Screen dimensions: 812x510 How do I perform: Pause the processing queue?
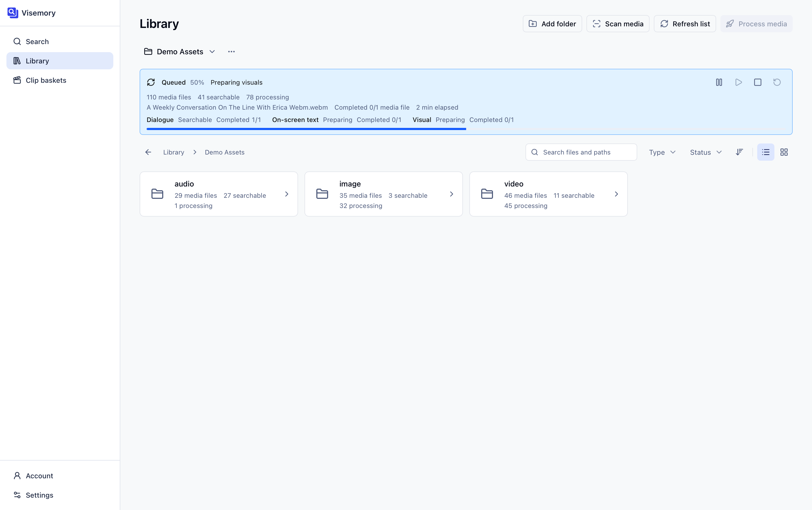coord(719,82)
